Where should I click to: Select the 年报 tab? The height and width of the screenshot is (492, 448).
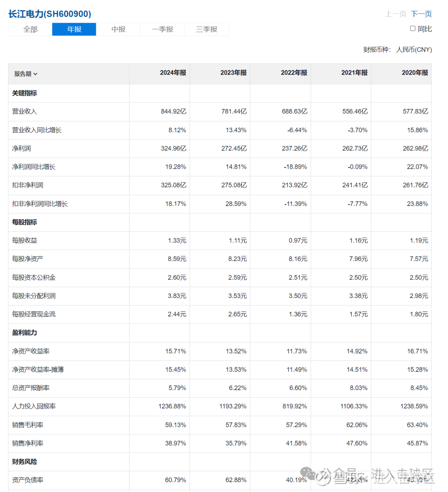tap(74, 29)
